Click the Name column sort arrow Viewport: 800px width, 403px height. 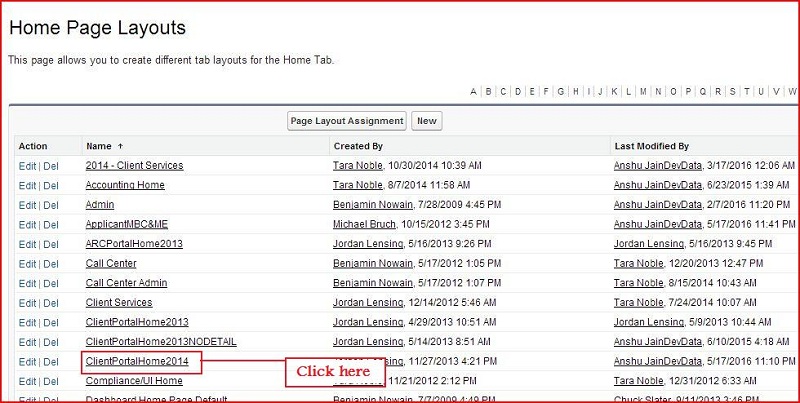[x=120, y=146]
